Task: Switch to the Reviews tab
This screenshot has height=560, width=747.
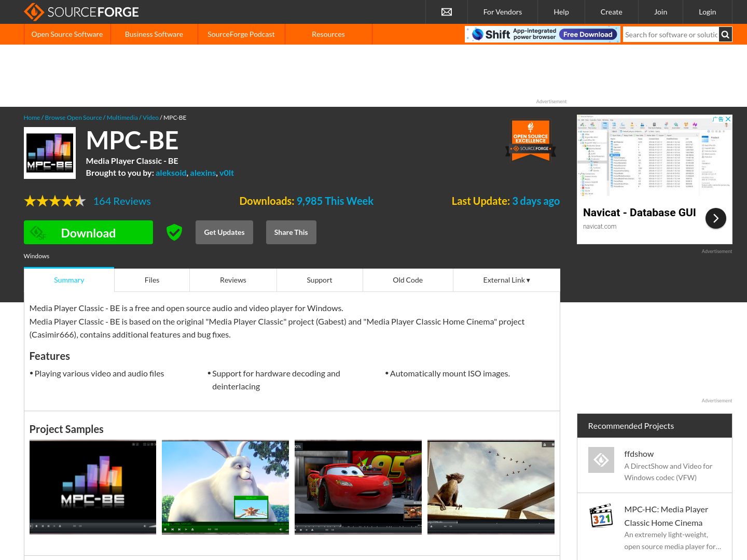Action: 233,280
